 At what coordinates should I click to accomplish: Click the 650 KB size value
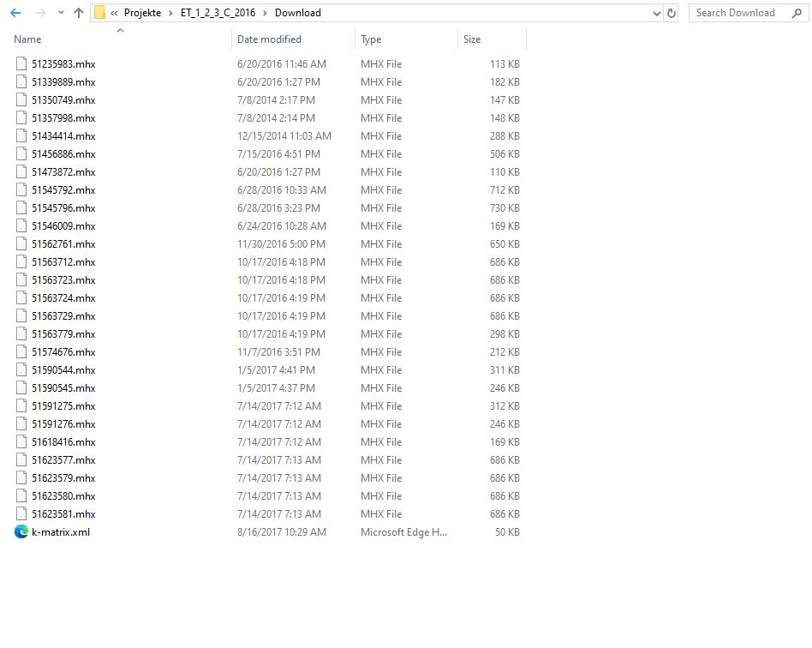point(505,243)
